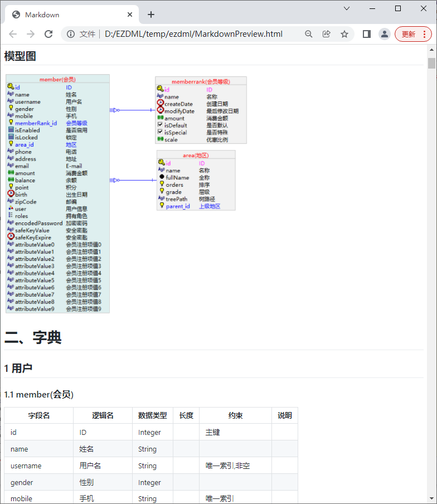
Task: Click the member(会员) table header in diagram
Action: pos(57,79)
